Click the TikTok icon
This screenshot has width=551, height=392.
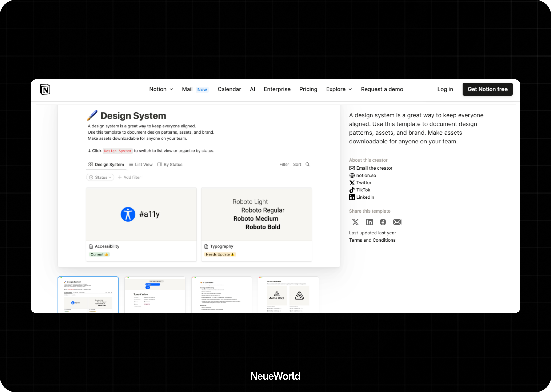pos(352,190)
